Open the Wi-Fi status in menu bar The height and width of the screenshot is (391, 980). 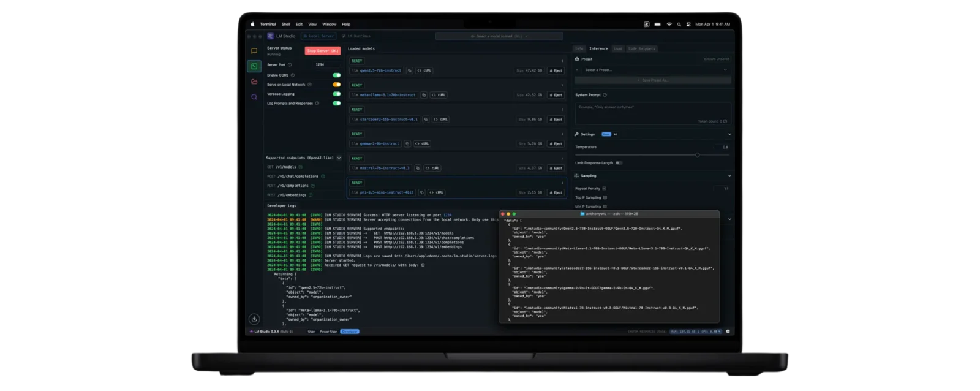[x=669, y=25]
